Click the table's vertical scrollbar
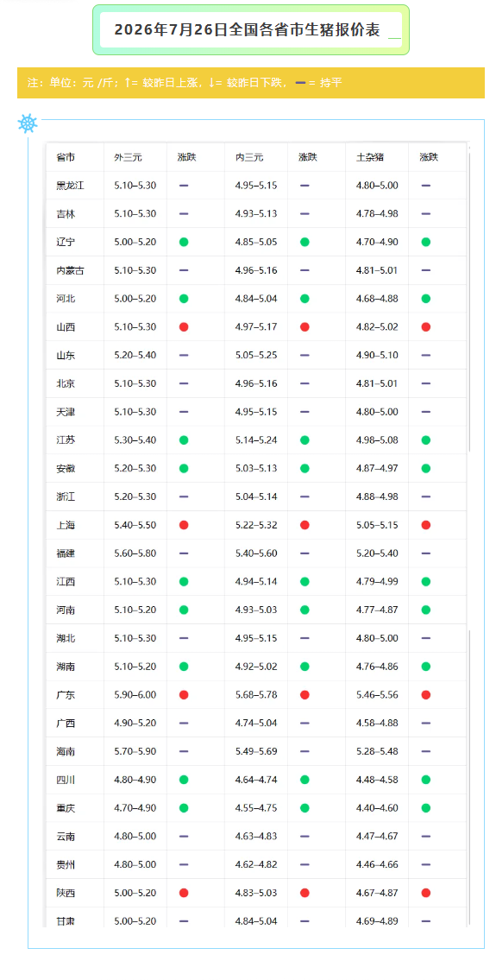 pos(469,300)
